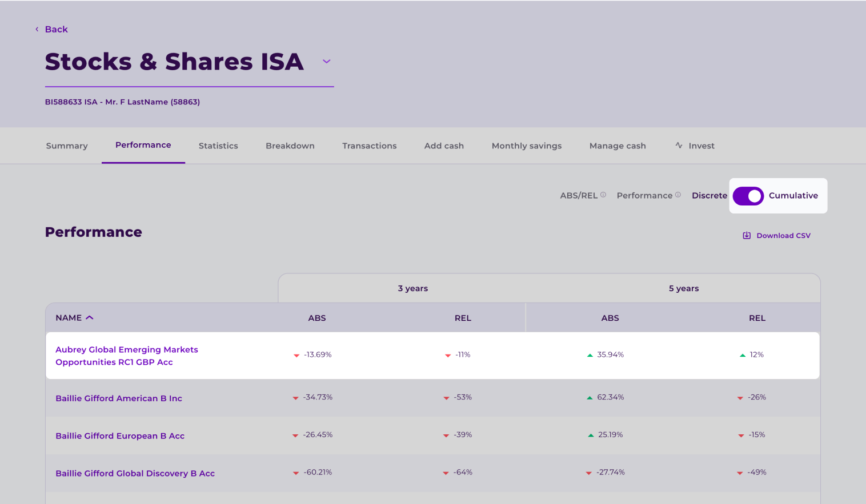Viewport: 866px width, 504px height.
Task: Click Aubrey 5-year ABS value 35.94%
Action: point(611,355)
